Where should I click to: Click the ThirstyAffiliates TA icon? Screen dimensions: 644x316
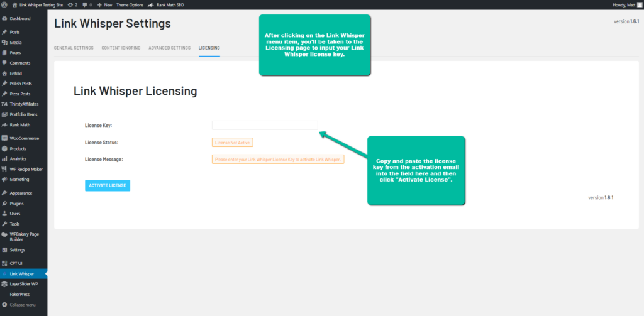coord(4,104)
